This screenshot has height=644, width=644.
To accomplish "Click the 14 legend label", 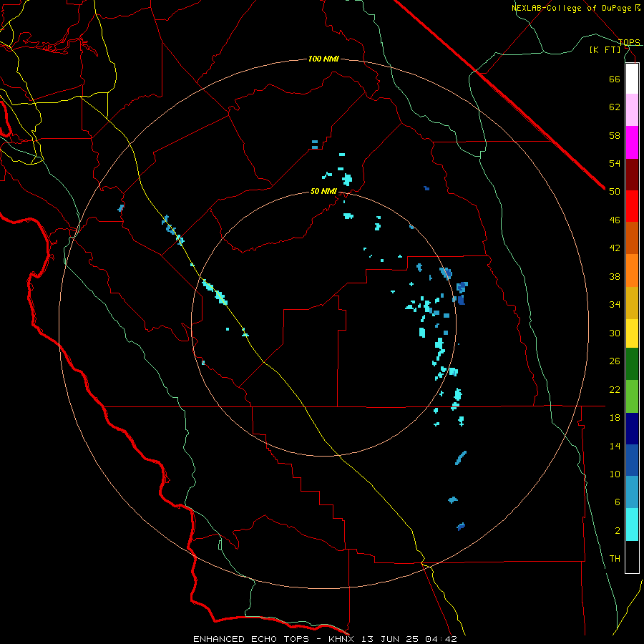I will pyautogui.click(x=615, y=446).
